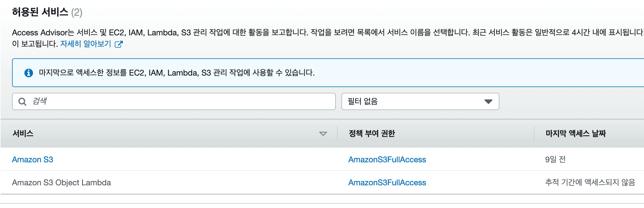Select the Amazon S3 Object Lambda row
Image resolution: width=644 pixels, height=208 pixels.
pos(62,182)
